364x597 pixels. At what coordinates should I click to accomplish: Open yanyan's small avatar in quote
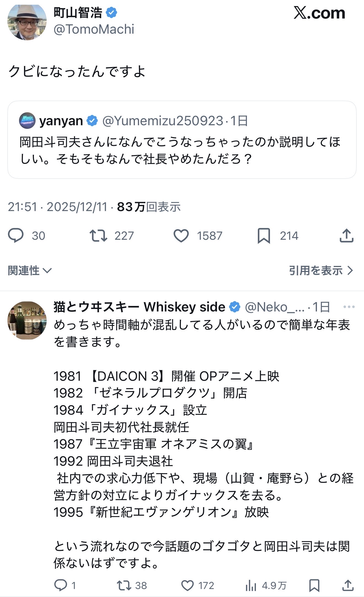(27, 121)
